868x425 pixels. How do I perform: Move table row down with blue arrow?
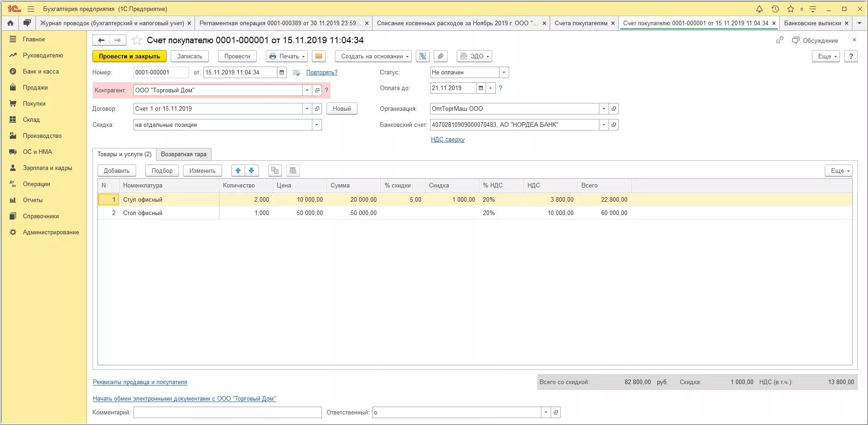[252, 170]
